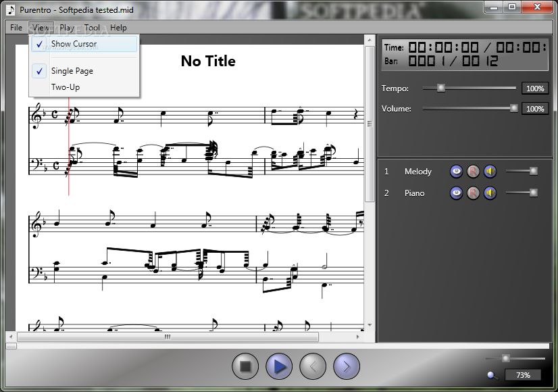Click the zoom magnifier icon
Viewport: 558px width, 392px height.
tap(492, 375)
